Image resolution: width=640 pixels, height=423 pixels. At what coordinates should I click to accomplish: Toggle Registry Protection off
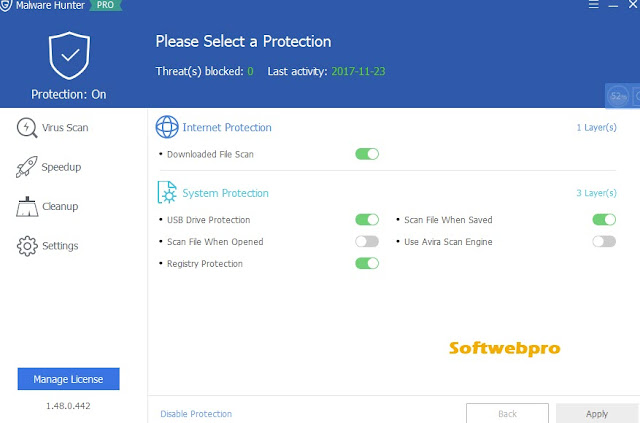click(x=367, y=263)
